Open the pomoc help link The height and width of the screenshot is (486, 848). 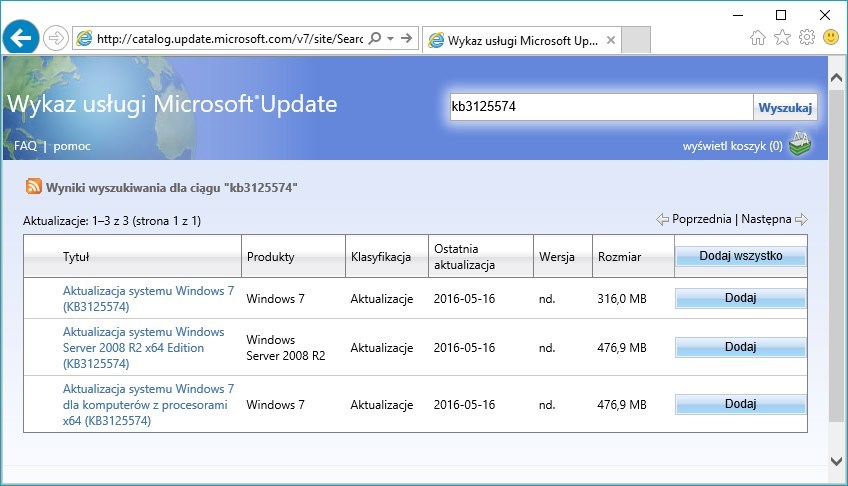pos(72,146)
